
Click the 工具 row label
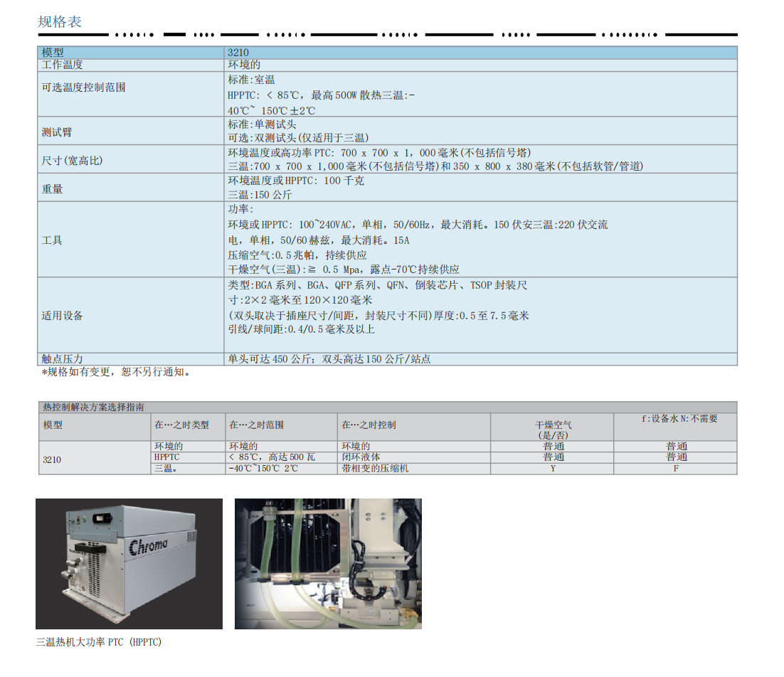point(53,240)
